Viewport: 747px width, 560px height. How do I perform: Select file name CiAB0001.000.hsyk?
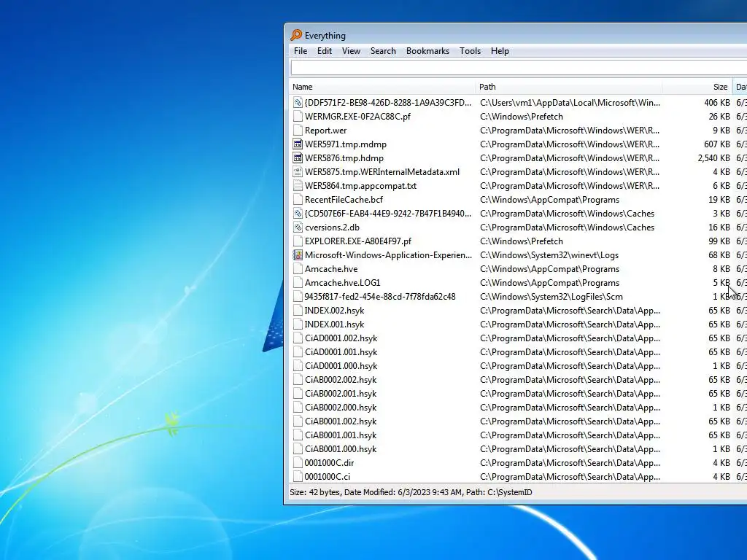coord(341,448)
